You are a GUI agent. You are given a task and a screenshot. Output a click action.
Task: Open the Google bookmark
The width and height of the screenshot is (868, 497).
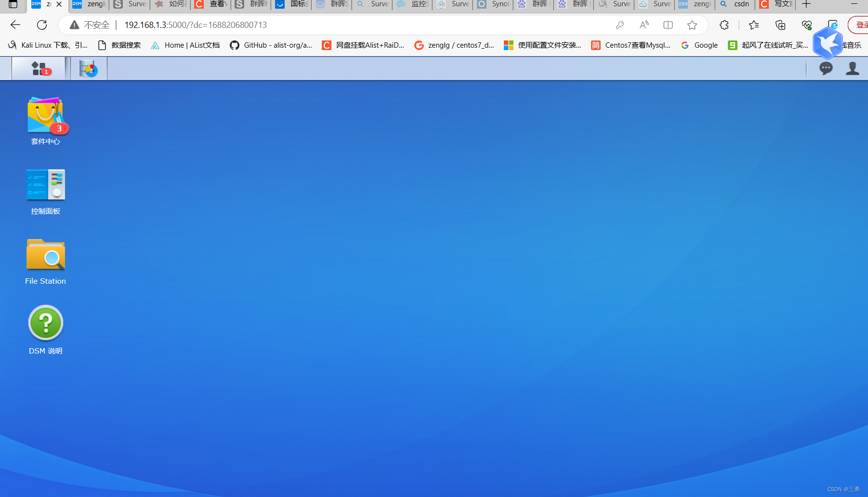(699, 45)
